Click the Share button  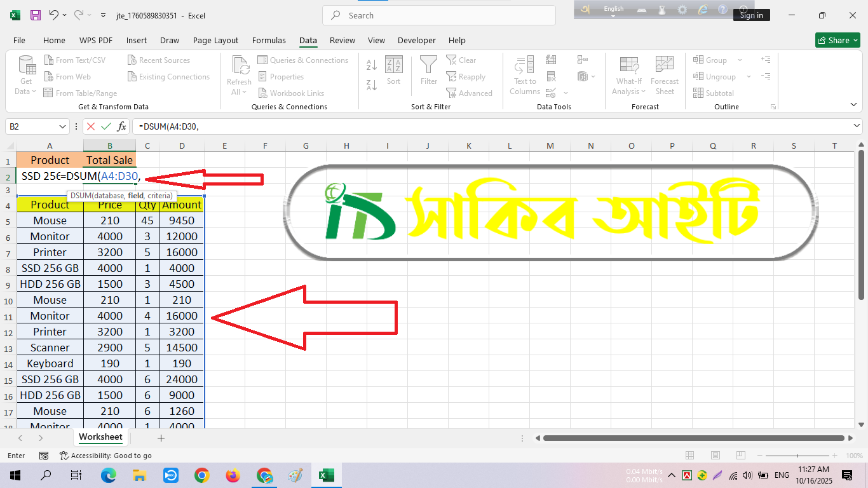(837, 40)
